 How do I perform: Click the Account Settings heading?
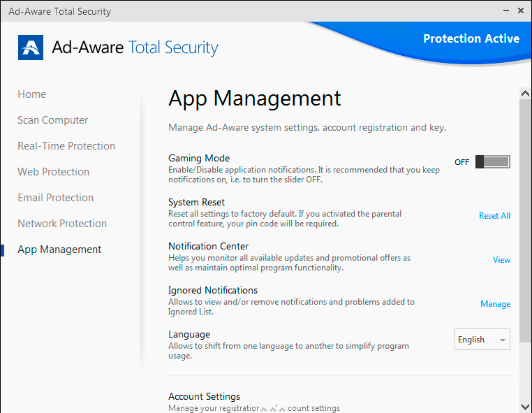click(x=204, y=396)
